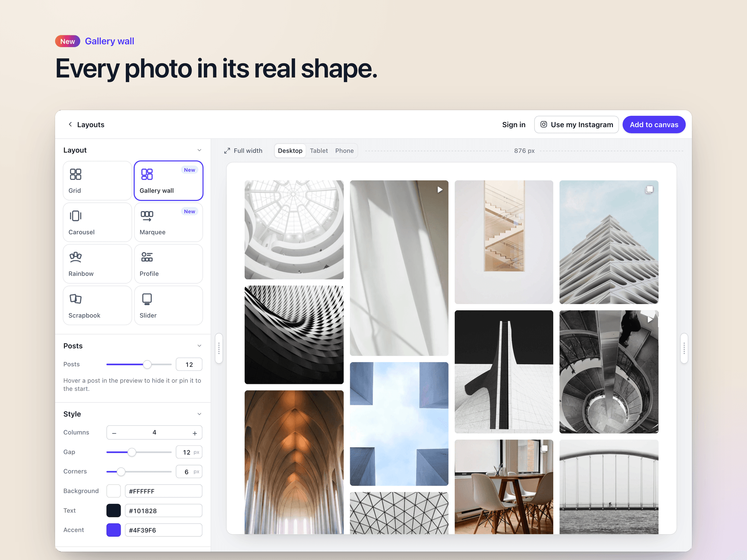Viewport: 747px width, 560px height.
Task: Pick the Rainbow layout icon
Action: click(x=76, y=257)
